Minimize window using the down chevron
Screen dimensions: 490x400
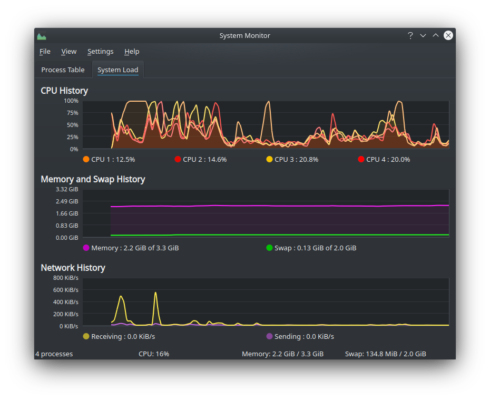423,35
